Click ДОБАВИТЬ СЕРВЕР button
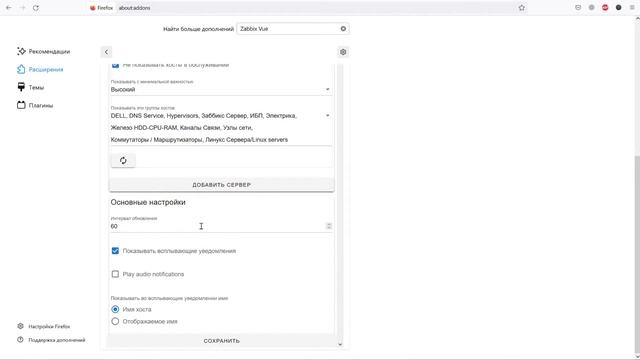This screenshot has height=360, width=640. [222, 185]
